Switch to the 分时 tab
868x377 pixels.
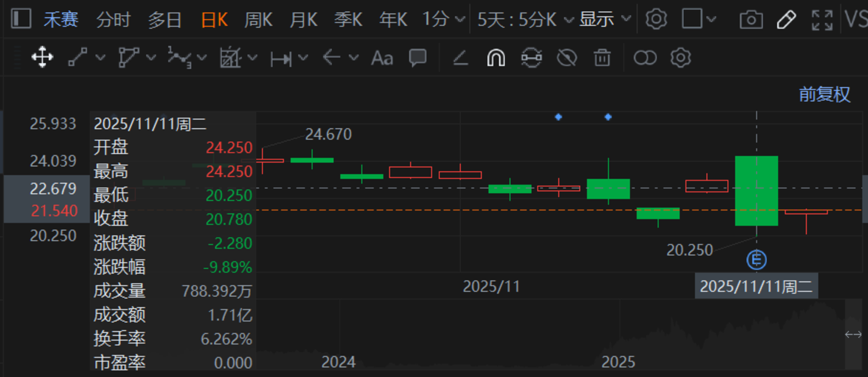(x=113, y=20)
